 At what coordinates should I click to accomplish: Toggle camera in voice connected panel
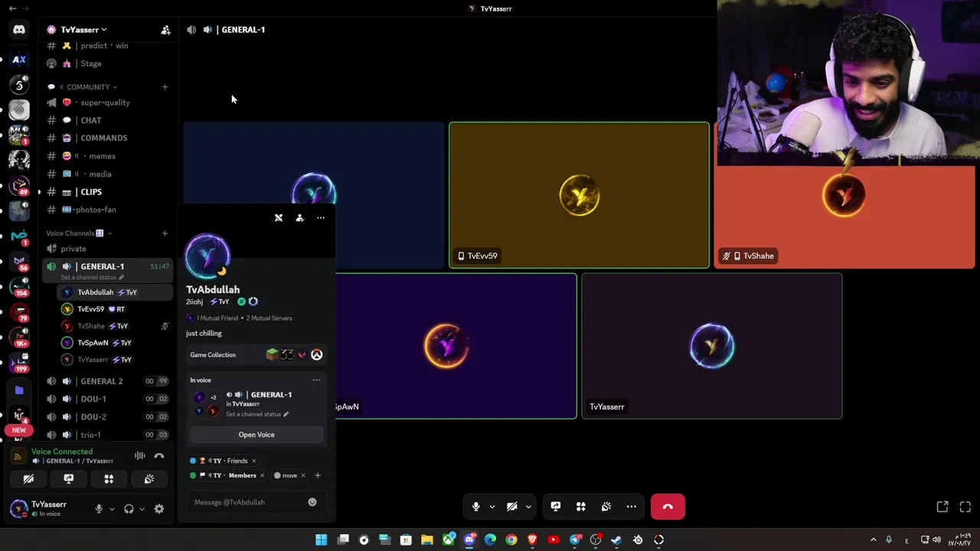coord(28,479)
